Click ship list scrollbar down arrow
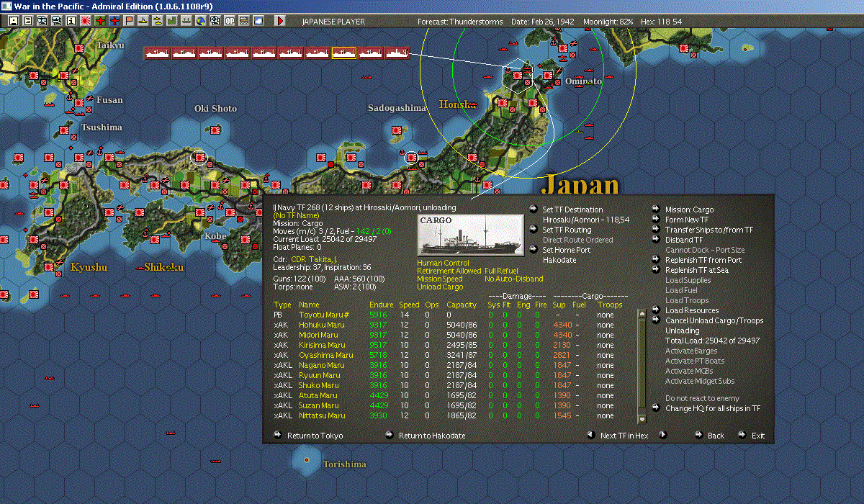Image resolution: width=864 pixels, height=504 pixels. 642,419
